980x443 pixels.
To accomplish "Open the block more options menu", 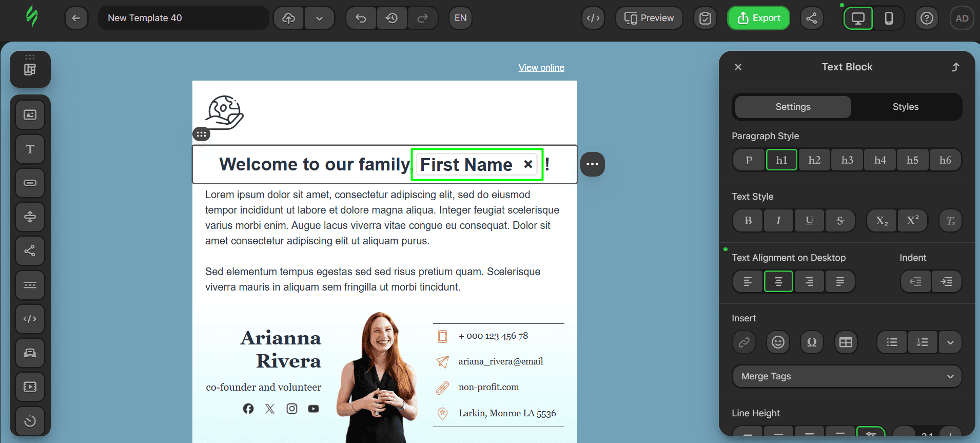I will click(593, 164).
